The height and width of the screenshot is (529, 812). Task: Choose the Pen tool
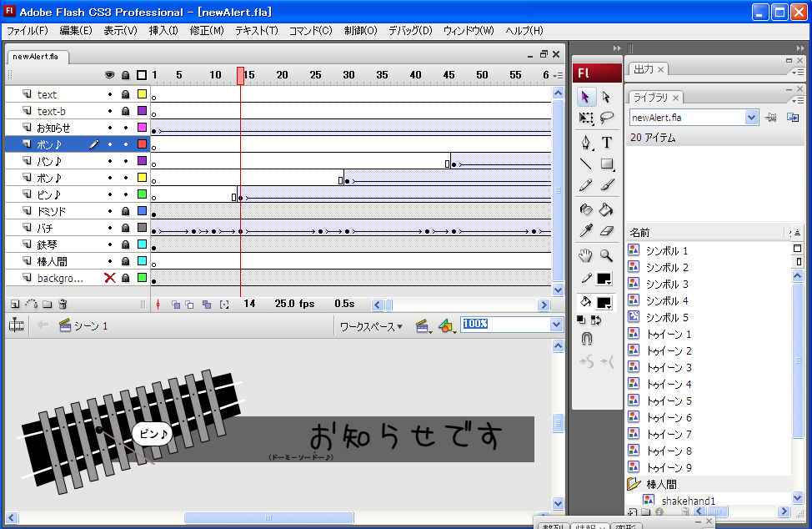coord(587,142)
